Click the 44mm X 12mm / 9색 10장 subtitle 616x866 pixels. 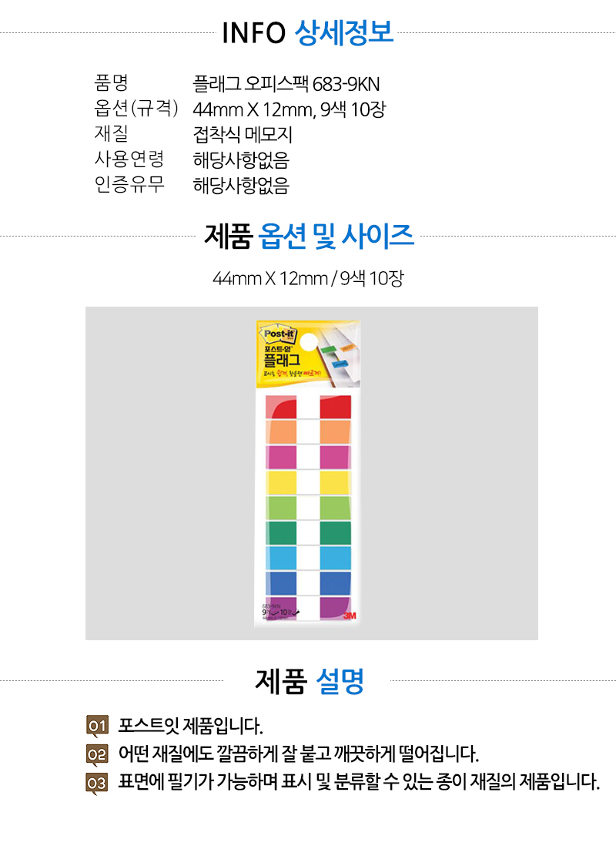[x=308, y=277]
